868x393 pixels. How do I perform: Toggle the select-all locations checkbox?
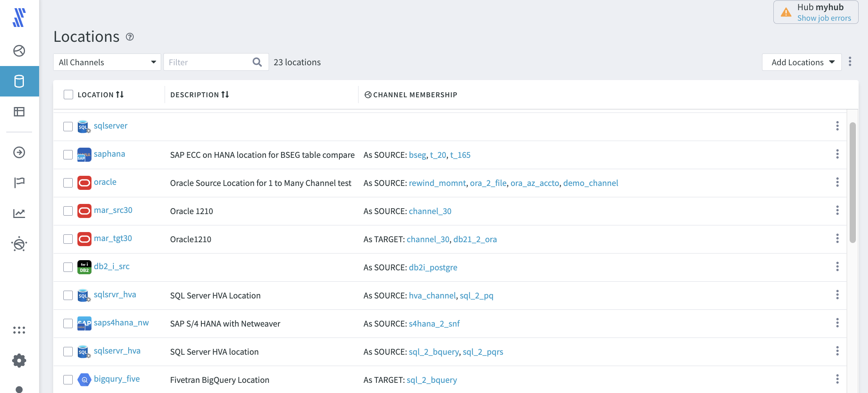click(68, 95)
